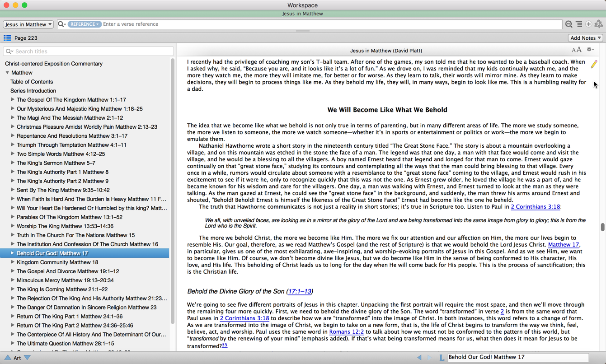The image size is (606, 364).
Task: Click the main text vertical scrollbar thumb
Action: click(602, 227)
